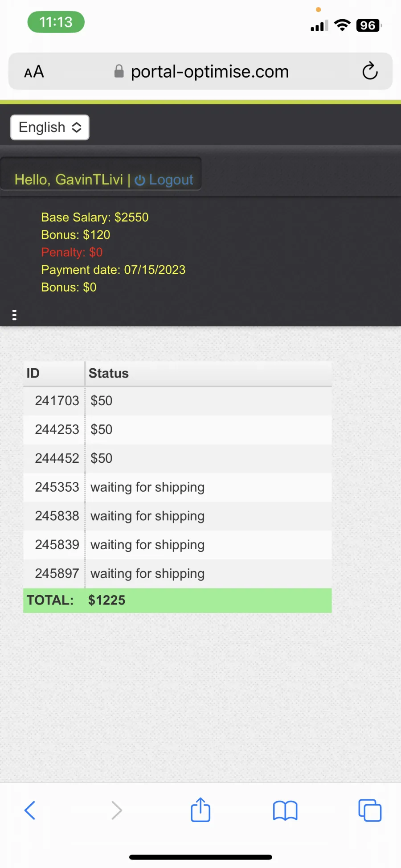This screenshot has width=401, height=868.
Task: Tap the browser forward arrow
Action: coord(116,810)
